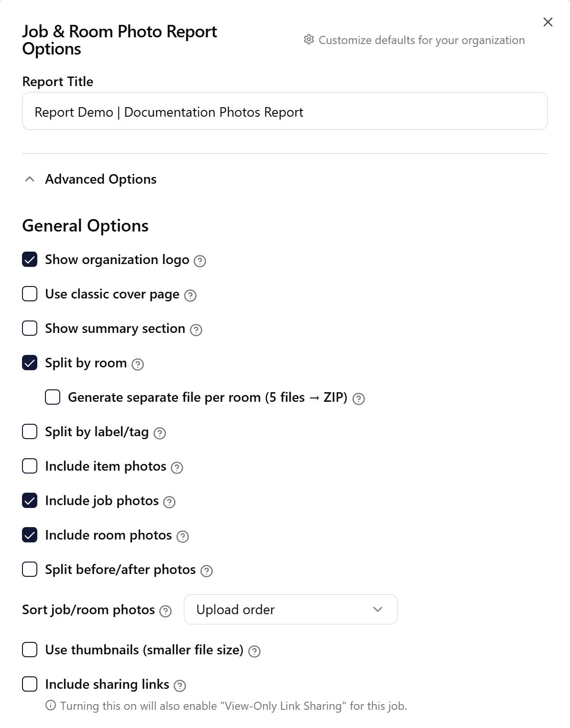Open help icon for Split by label/tag
This screenshot has height=728, width=570.
160,433
